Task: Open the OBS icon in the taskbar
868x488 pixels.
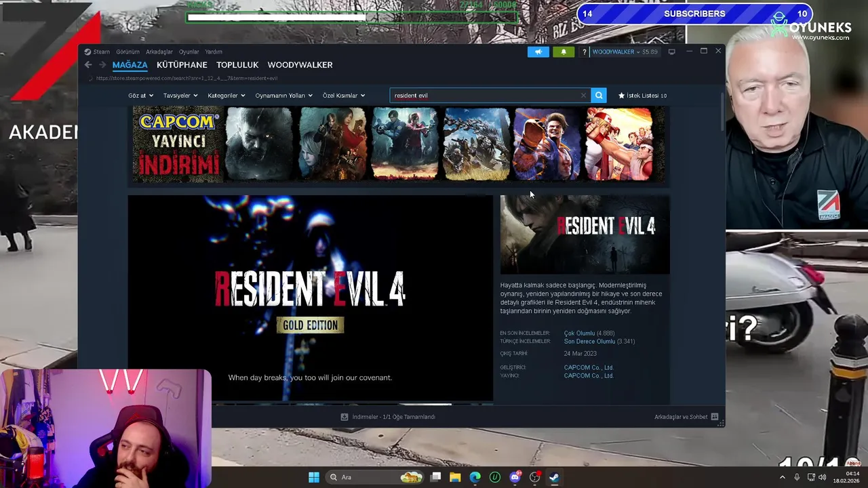Action: [534, 477]
